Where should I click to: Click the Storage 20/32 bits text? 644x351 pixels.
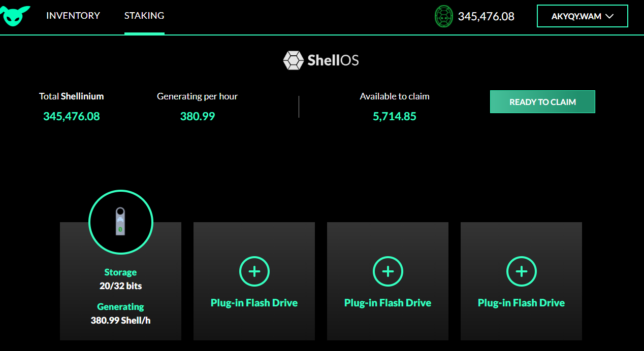(x=120, y=286)
